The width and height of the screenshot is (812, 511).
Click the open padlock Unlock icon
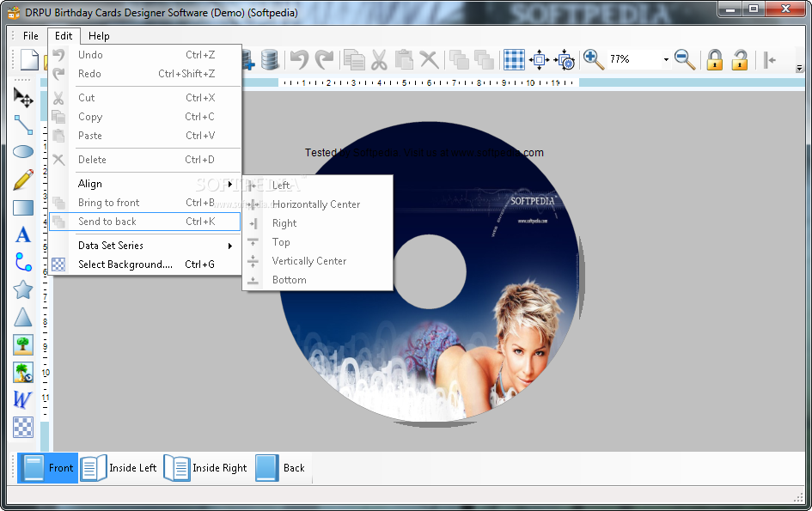pos(740,59)
